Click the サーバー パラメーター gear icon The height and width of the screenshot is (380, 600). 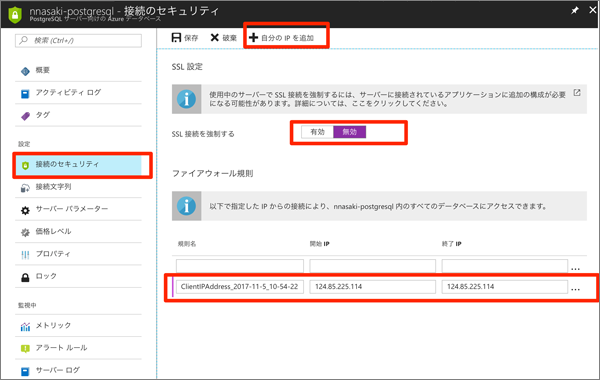25,210
